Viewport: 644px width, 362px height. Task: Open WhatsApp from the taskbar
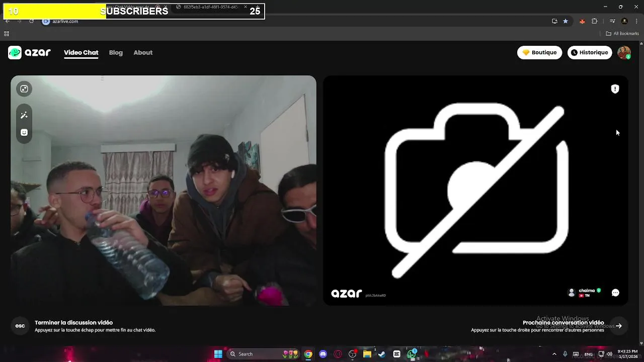point(412,354)
